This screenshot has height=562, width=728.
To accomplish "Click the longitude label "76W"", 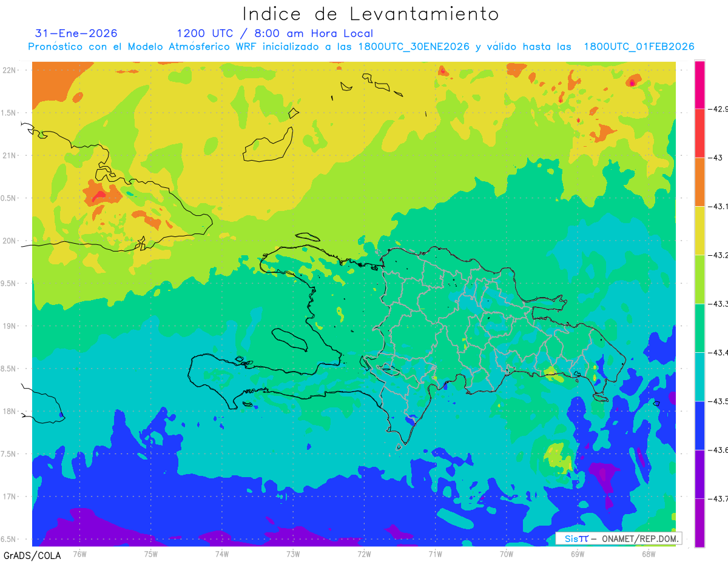I will coord(79,554).
